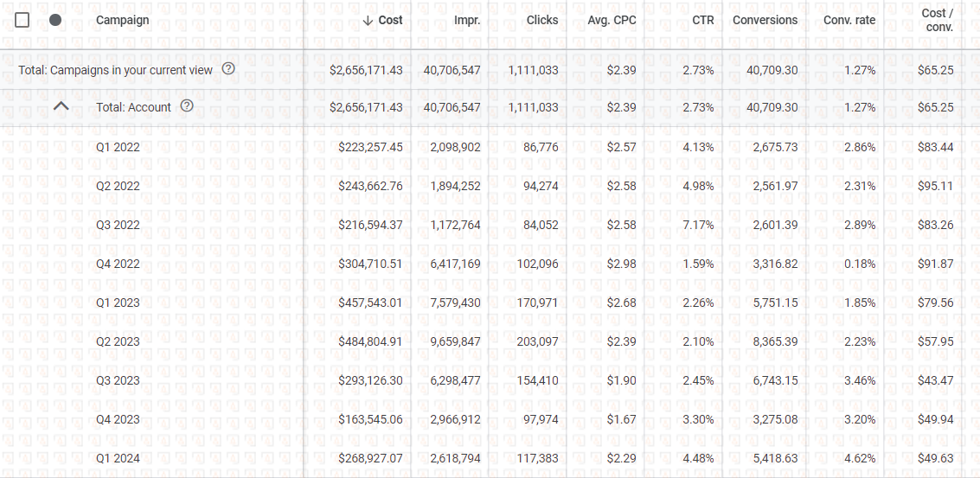
Task: Open the Q1 2022 campaign row
Action: click(x=118, y=147)
